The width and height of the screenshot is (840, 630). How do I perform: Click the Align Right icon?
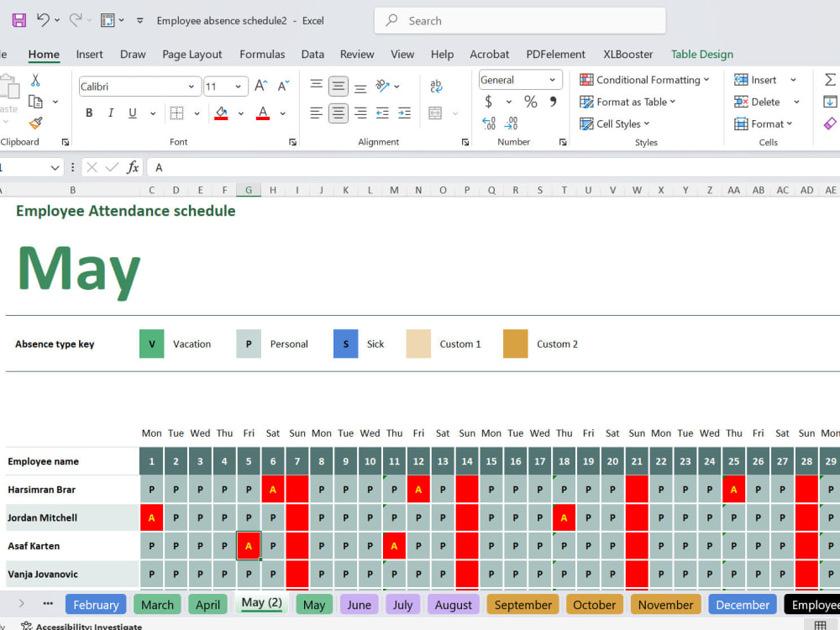360,113
